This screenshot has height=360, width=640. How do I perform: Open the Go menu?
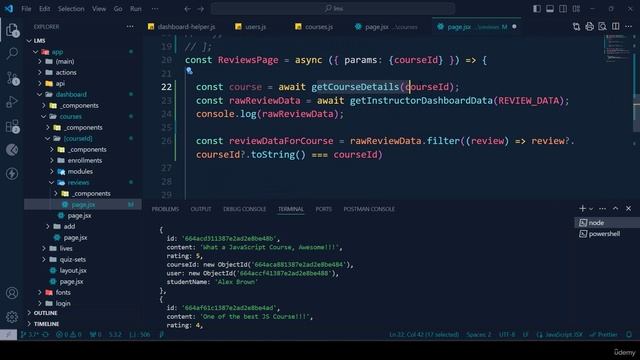pyautogui.click(x=118, y=9)
